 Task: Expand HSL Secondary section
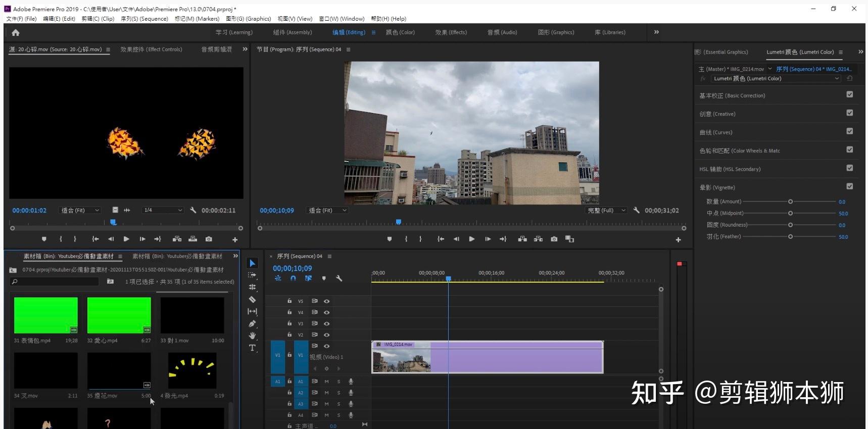coord(730,169)
